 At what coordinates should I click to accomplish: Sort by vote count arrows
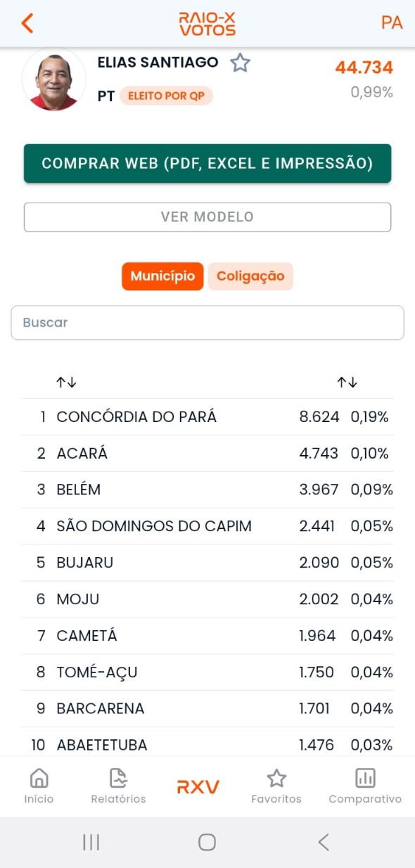(x=347, y=382)
